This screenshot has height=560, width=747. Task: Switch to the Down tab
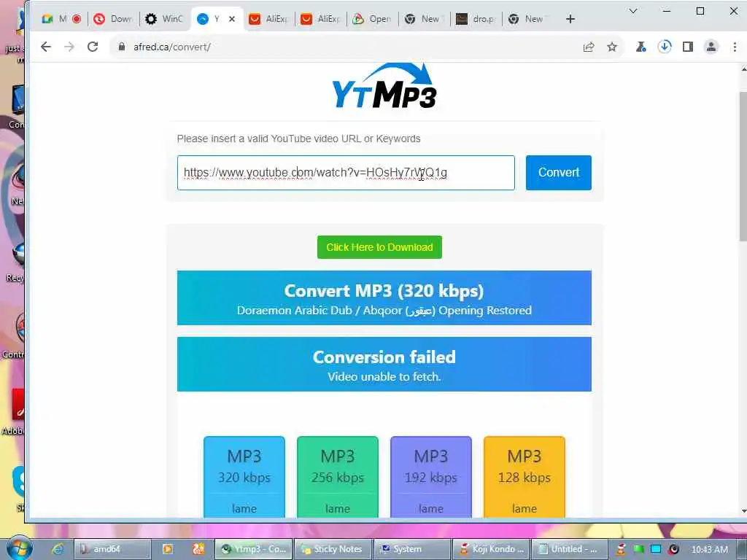coord(114,19)
